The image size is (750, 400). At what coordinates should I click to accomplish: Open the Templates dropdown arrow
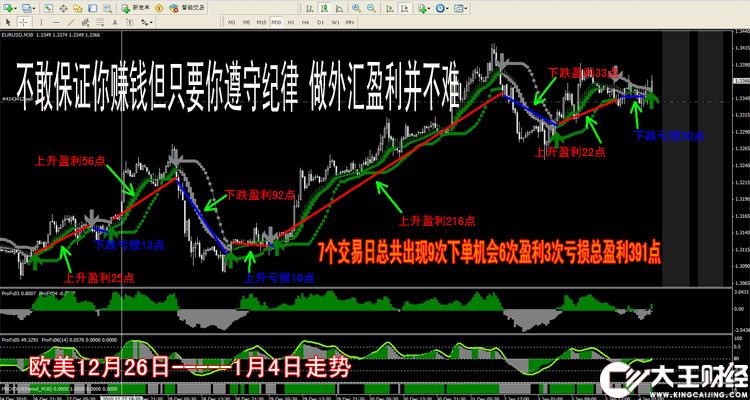[466, 8]
